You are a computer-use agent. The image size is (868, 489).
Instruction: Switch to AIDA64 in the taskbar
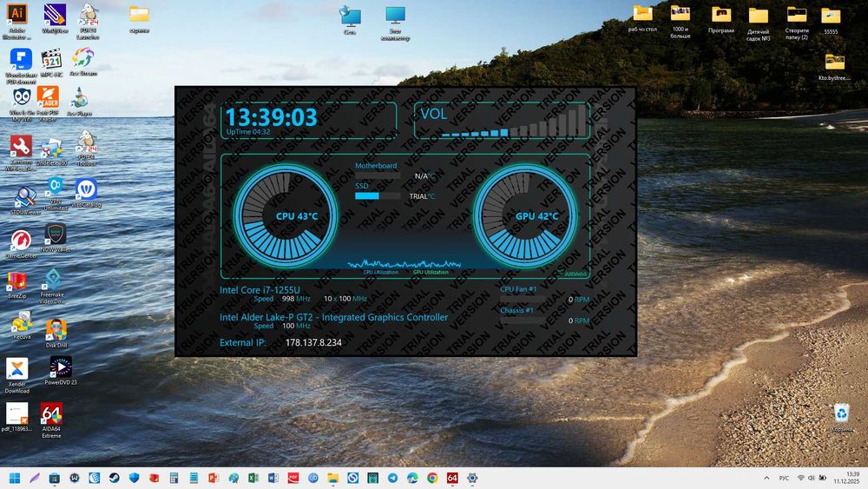[452, 478]
